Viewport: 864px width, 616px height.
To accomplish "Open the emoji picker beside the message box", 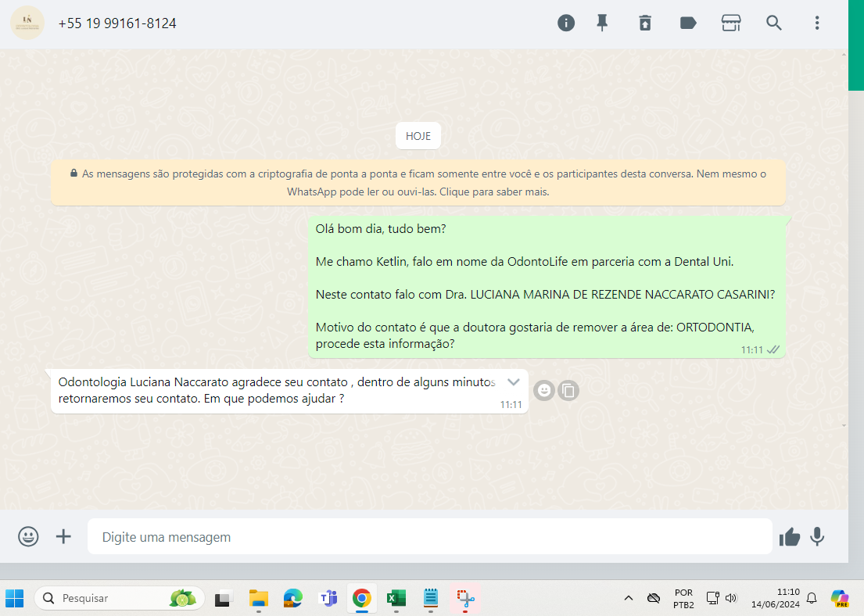I will click(x=28, y=537).
